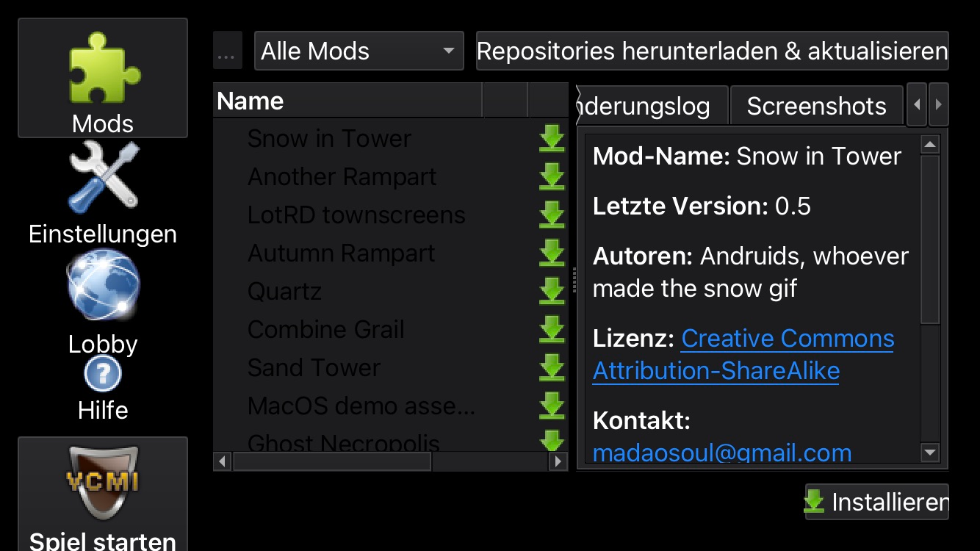Click the left tab scroll arrow
This screenshot has height=551, width=980.
[916, 104]
